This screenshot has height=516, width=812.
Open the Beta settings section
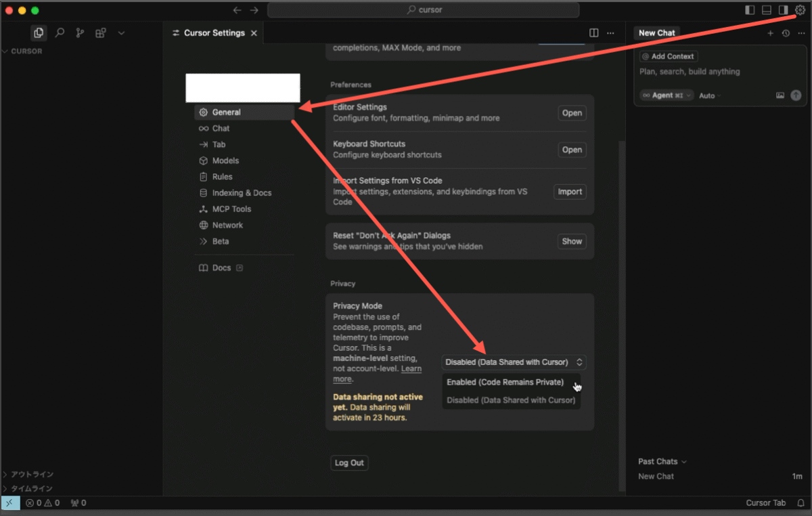pos(244,241)
